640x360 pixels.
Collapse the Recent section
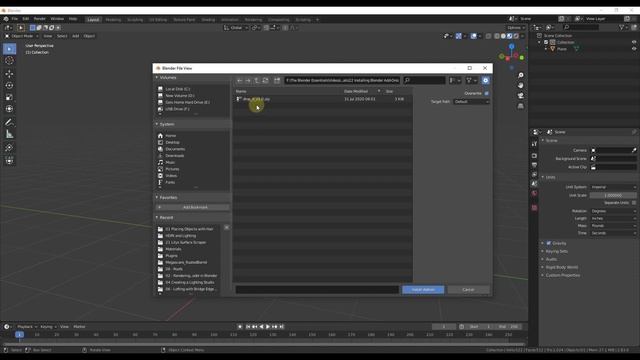coord(166,218)
